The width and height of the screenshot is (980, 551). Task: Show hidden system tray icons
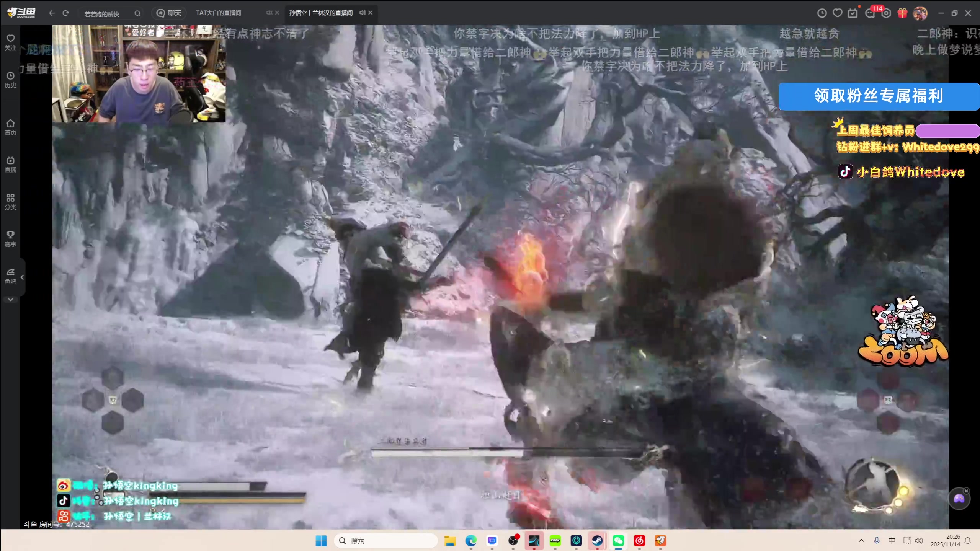pos(861,540)
